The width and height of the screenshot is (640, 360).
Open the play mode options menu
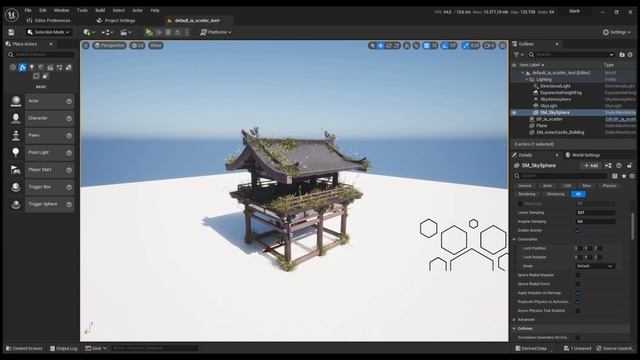click(x=187, y=32)
